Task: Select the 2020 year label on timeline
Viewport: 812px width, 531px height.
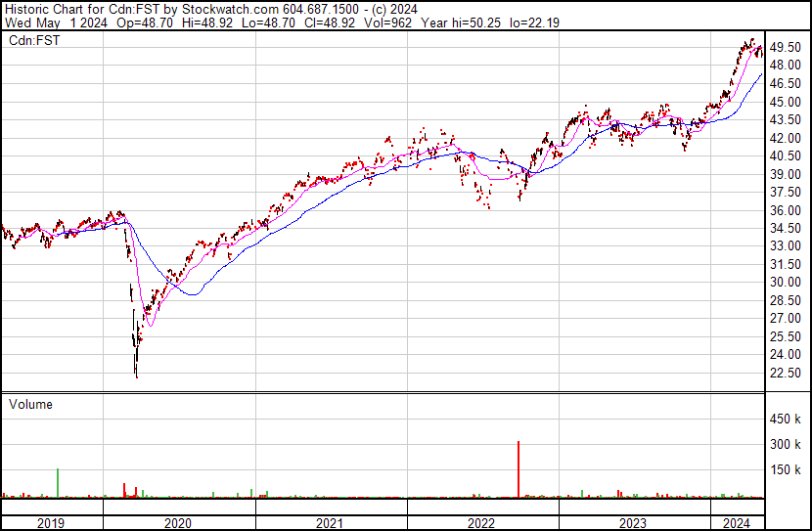Action: click(178, 523)
